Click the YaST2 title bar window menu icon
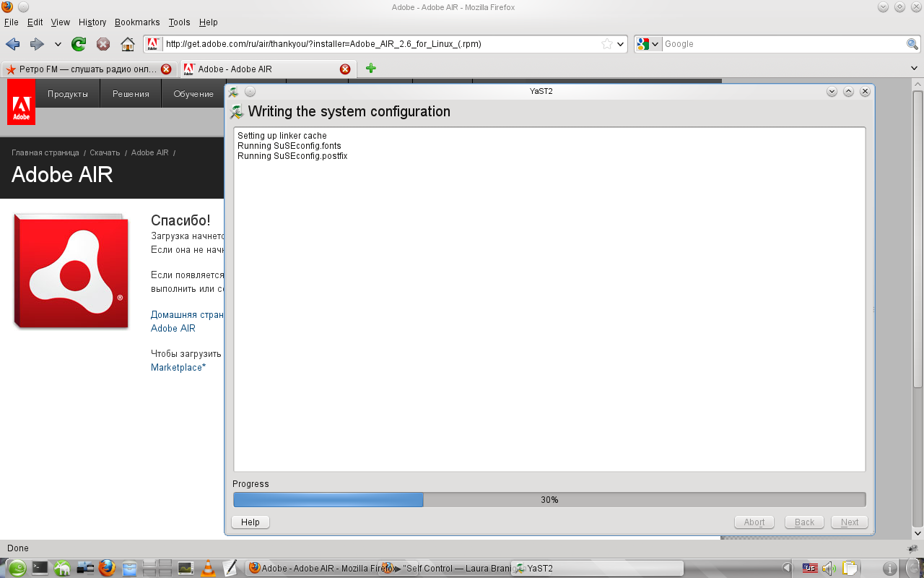 coord(233,92)
